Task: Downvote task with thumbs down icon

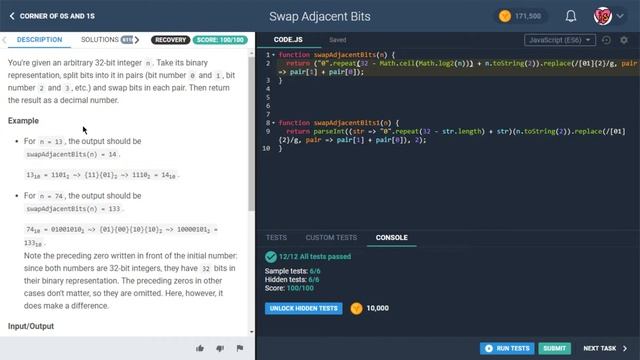Action: pyautogui.click(x=220, y=348)
